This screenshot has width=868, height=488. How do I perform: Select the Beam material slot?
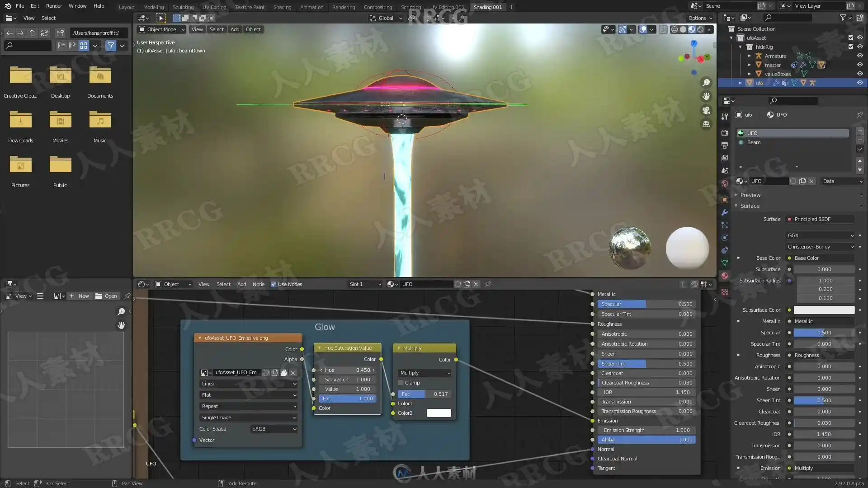[754, 142]
